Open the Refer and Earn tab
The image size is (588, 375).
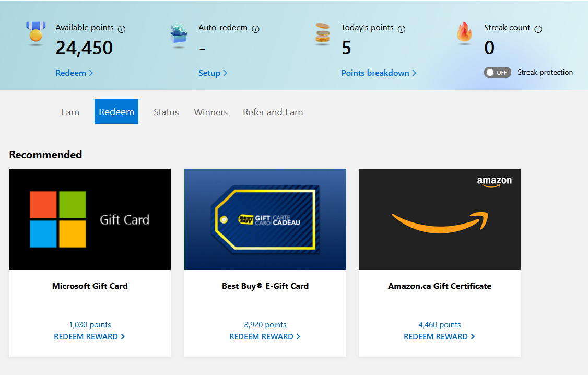273,112
